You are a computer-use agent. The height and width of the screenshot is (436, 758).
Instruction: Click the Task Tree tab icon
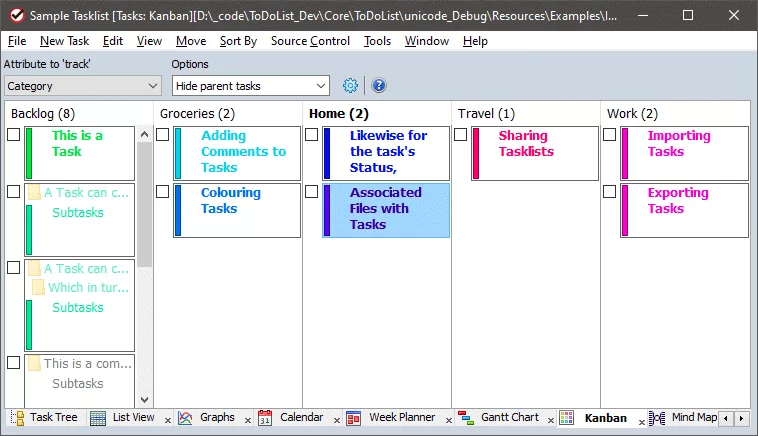tap(17, 418)
